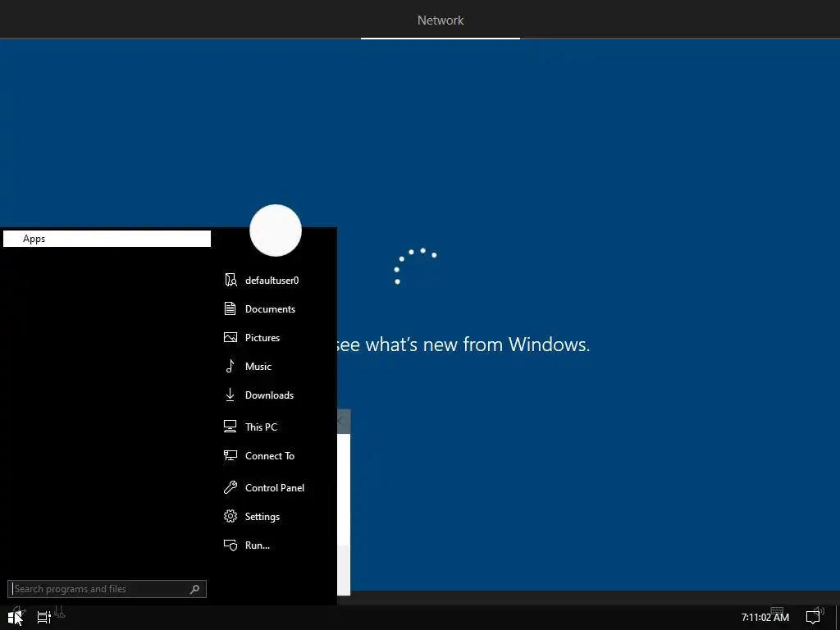Click the magnifier icon in search box
The width and height of the screenshot is (840, 630).
click(x=195, y=589)
